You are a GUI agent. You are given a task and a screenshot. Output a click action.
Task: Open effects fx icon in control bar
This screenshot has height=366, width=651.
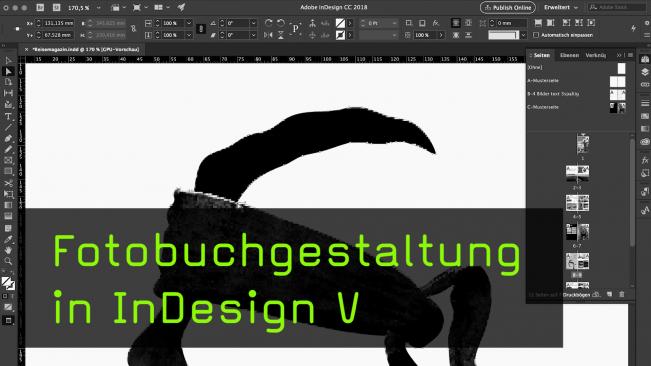pos(435,23)
